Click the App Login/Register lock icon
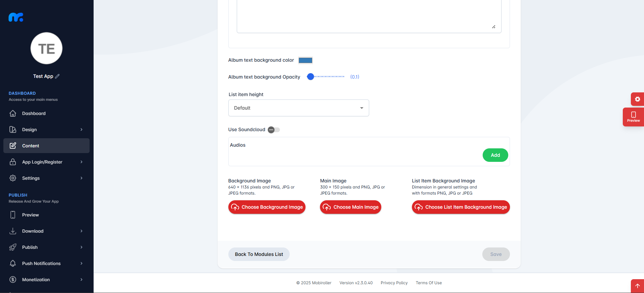Screen dimensions: 644x293 (13, 162)
